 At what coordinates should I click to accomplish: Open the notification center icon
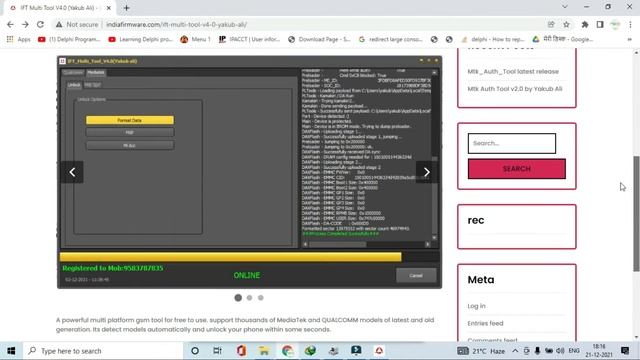pos(625,351)
